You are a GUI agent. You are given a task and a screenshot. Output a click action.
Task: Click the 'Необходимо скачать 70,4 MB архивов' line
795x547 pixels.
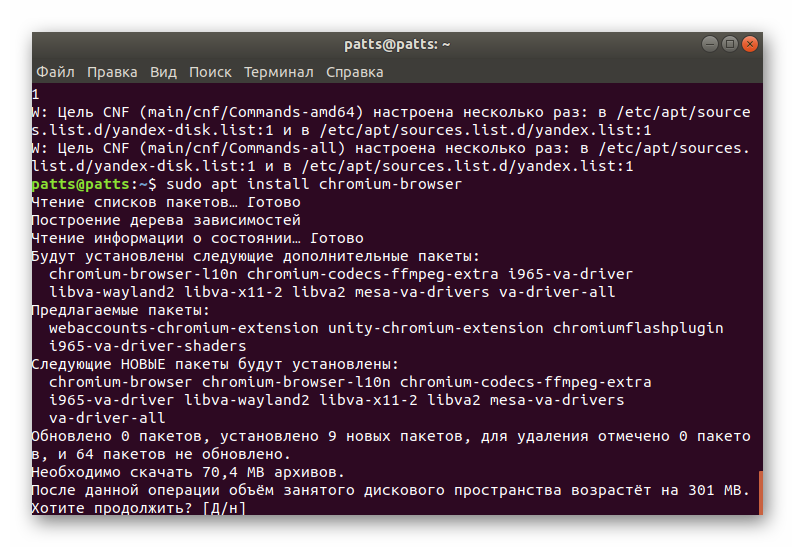(187, 472)
